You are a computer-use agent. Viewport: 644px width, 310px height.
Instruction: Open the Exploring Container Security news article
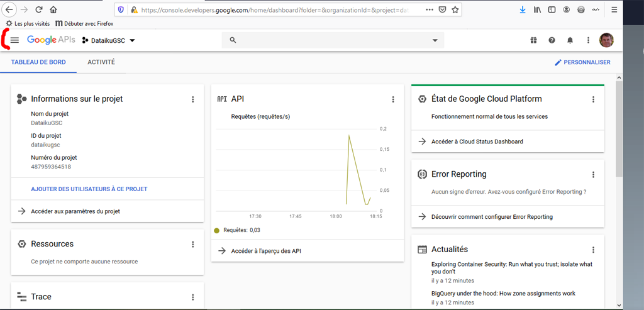point(512,268)
